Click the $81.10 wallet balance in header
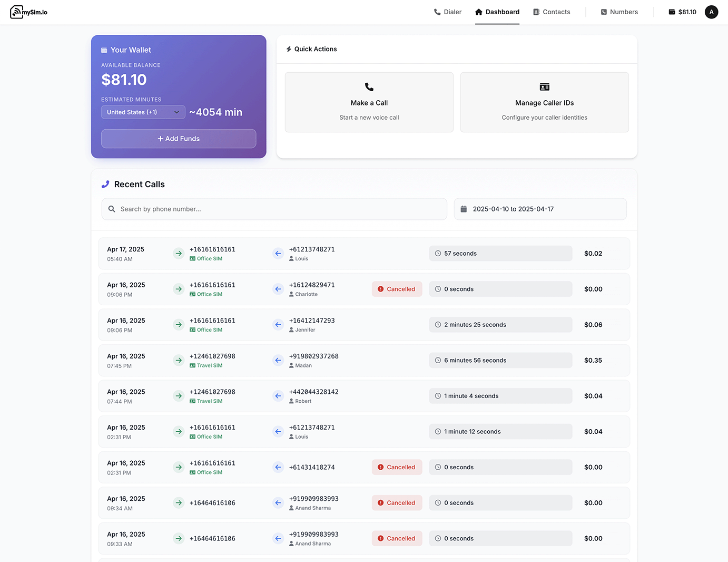Screen dimensions: 728x562 point(682,12)
